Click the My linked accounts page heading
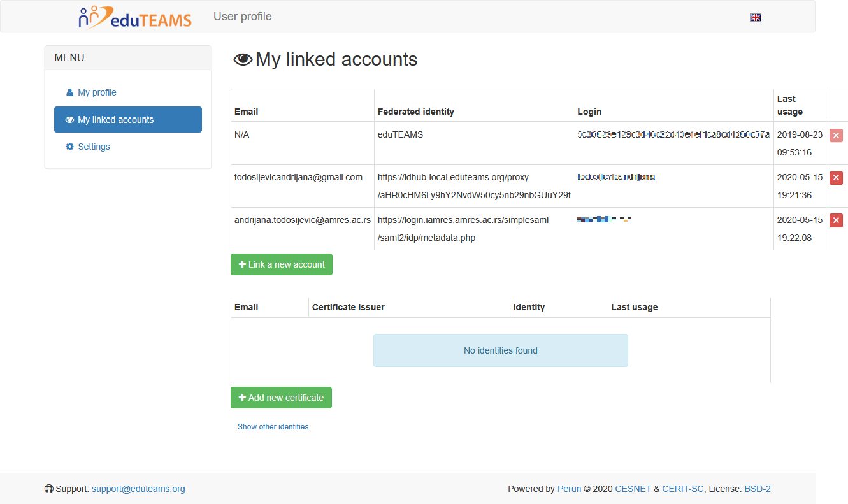 click(336, 59)
